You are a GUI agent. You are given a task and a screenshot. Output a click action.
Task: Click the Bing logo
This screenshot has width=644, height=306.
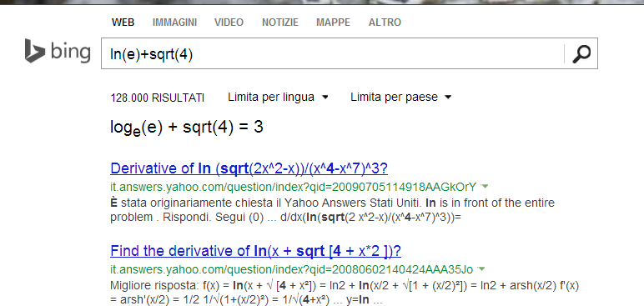tap(58, 52)
